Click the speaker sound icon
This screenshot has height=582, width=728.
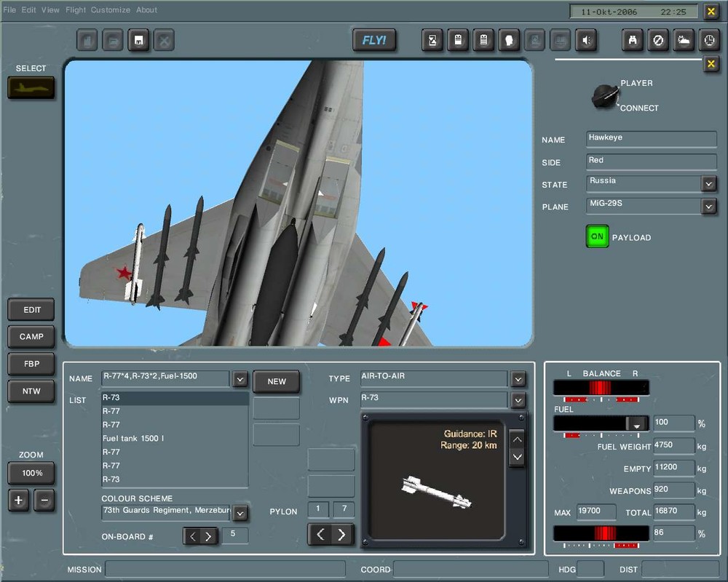pos(586,41)
